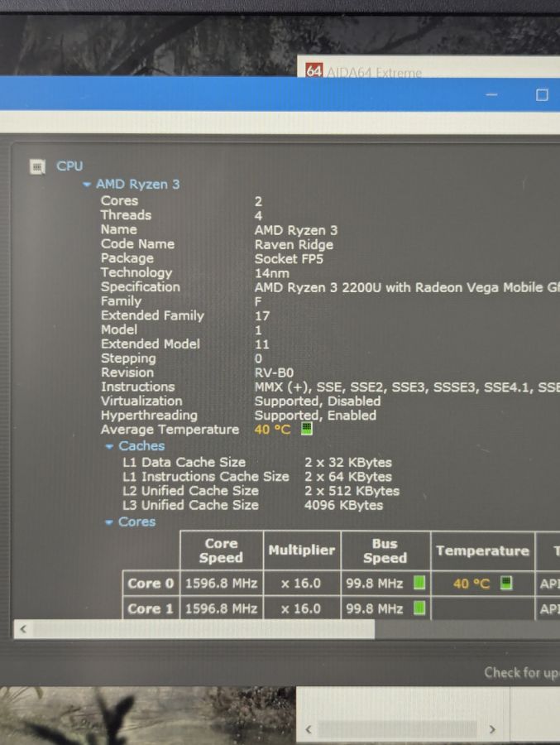The height and width of the screenshot is (745, 560).
Task: Click Average Temperature 40 °C value
Action: tap(273, 430)
